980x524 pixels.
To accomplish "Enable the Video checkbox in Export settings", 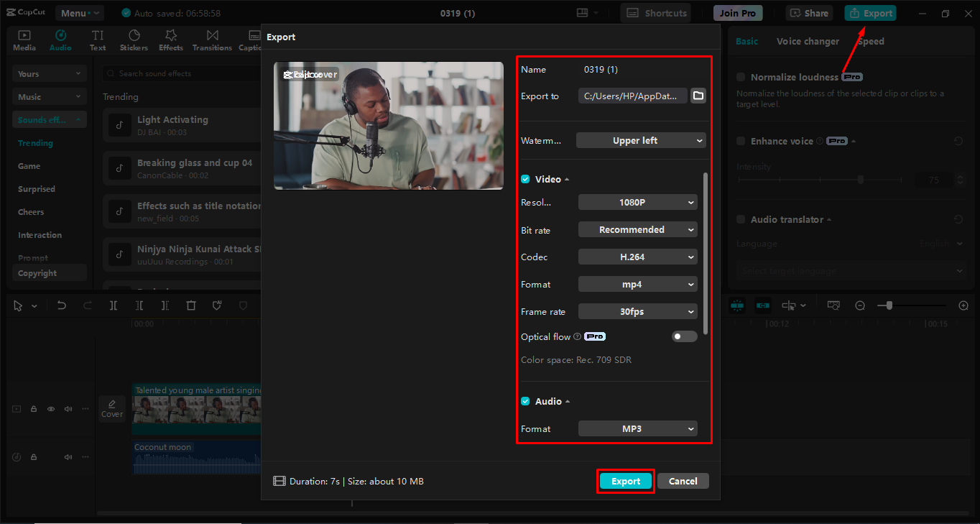I will pyautogui.click(x=525, y=179).
